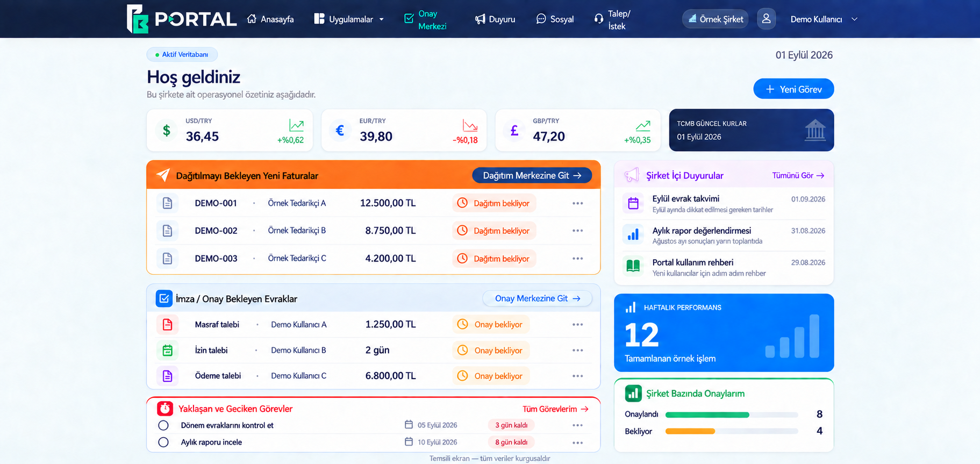The height and width of the screenshot is (464, 980).
Task: Click the green İzin talebi calendar icon
Action: pyautogui.click(x=167, y=351)
